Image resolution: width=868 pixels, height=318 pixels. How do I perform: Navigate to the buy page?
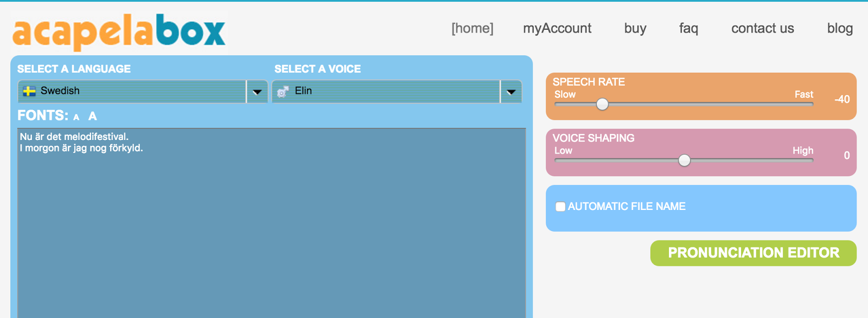635,28
